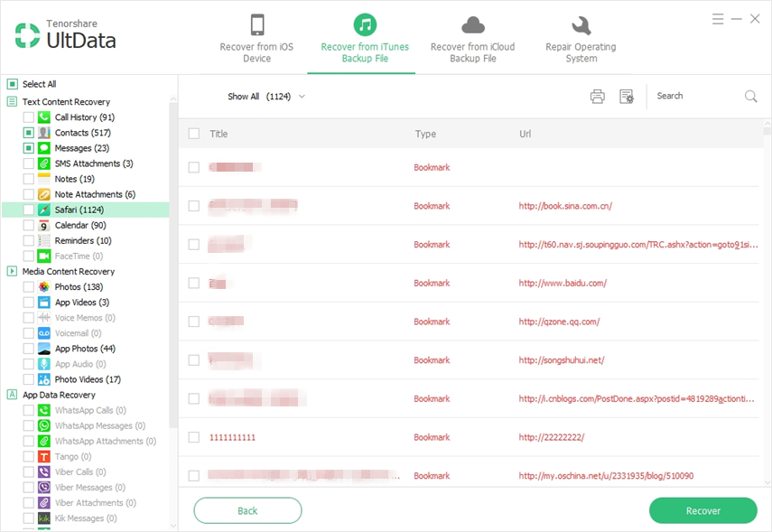Click the green Recover button

tap(703, 511)
